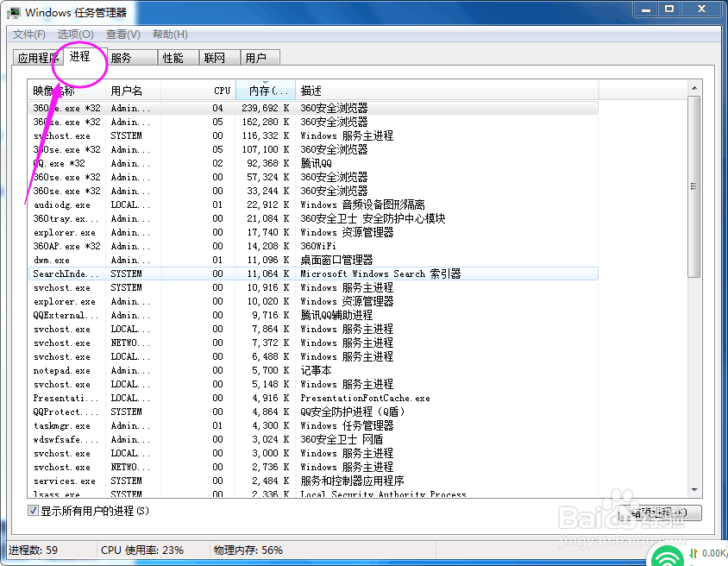Select the 360AP.exe *32 process

pos(313,246)
